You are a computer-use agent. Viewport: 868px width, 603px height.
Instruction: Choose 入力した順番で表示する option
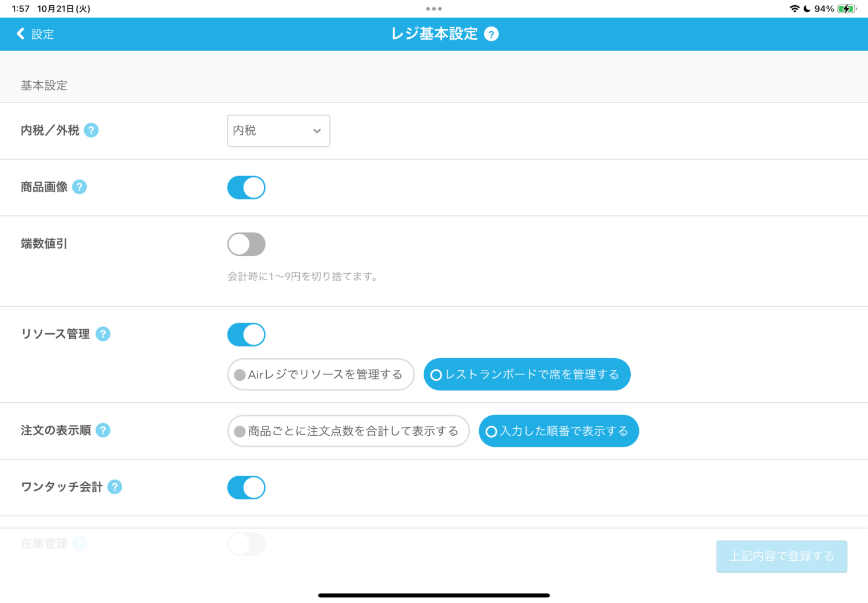pos(558,431)
